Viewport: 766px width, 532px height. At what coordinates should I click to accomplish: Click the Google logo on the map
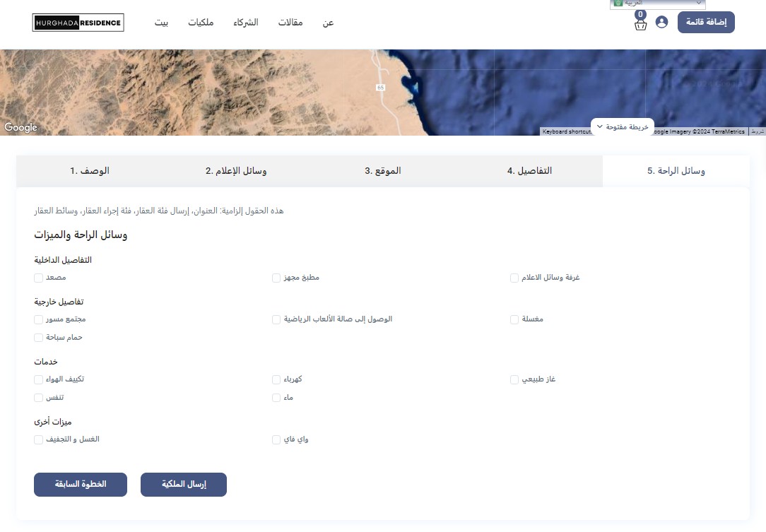pyautogui.click(x=20, y=127)
